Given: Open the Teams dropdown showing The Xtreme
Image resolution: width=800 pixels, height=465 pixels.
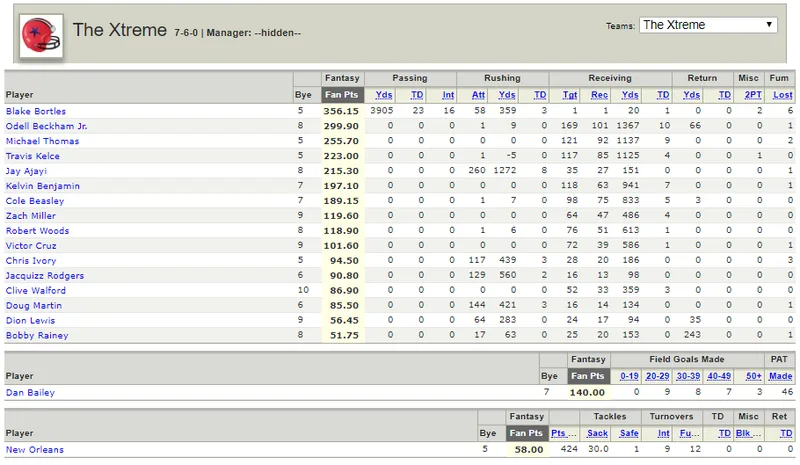Looking at the screenshot, I should [708, 25].
